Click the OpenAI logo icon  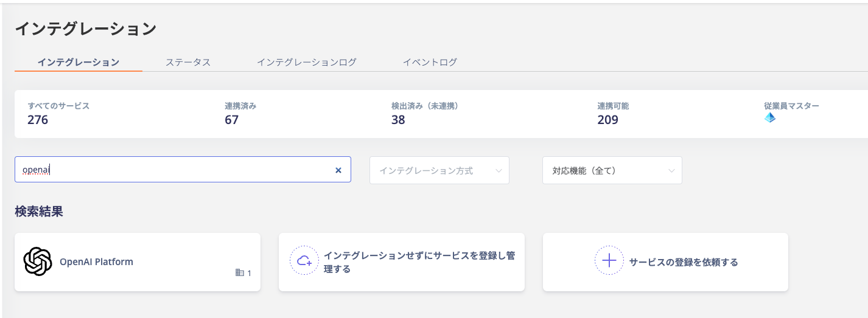coord(38,262)
